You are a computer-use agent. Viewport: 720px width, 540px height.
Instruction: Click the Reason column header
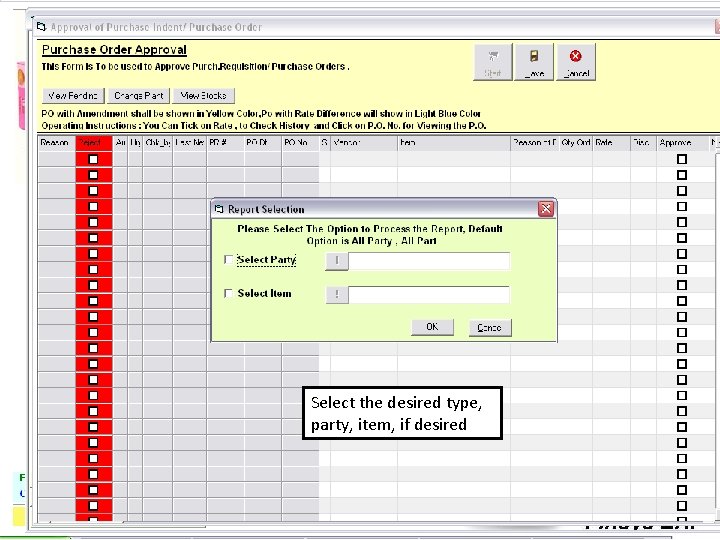point(56,143)
